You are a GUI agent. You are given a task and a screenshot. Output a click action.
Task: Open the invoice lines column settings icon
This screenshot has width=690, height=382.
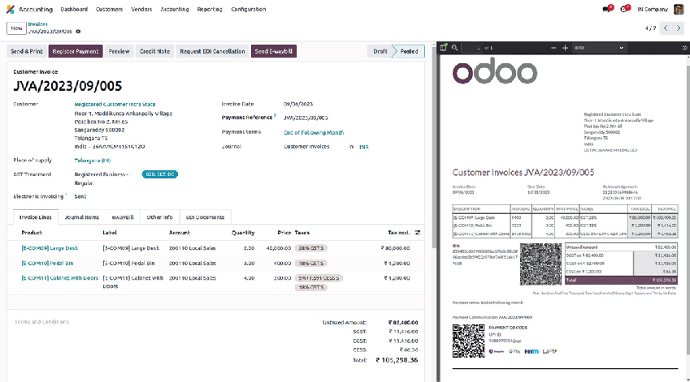(x=418, y=232)
